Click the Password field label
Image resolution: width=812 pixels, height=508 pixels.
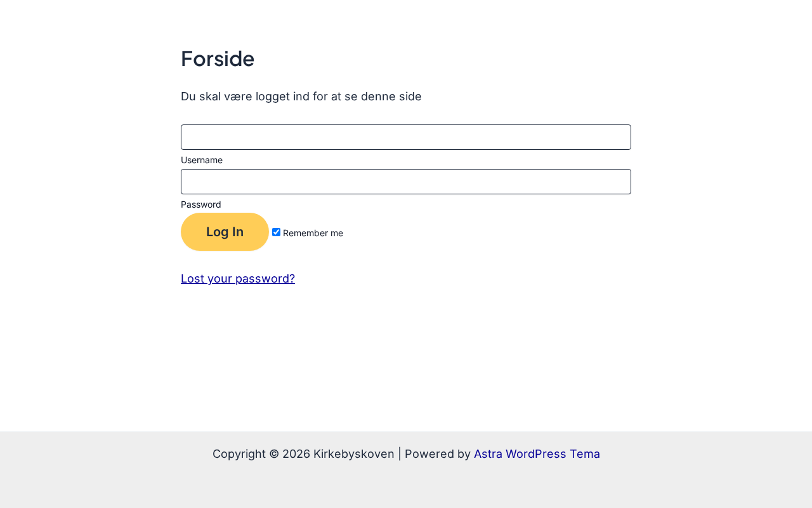coord(201,204)
